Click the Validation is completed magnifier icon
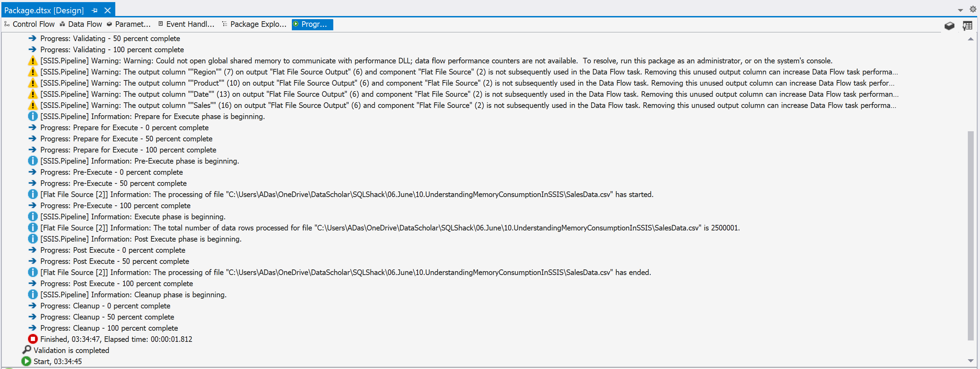Image resolution: width=980 pixels, height=369 pixels. click(x=26, y=350)
